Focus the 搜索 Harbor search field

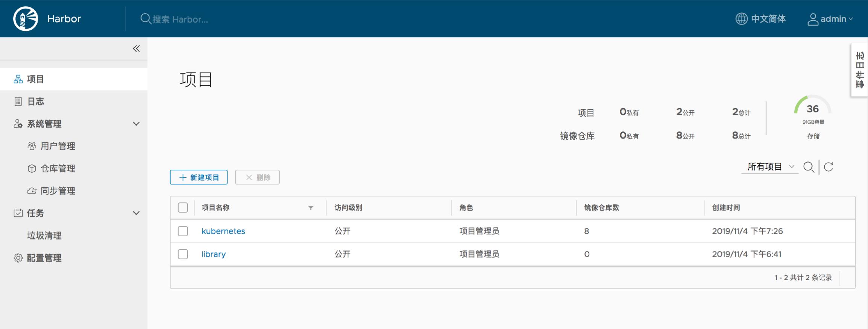point(181,19)
